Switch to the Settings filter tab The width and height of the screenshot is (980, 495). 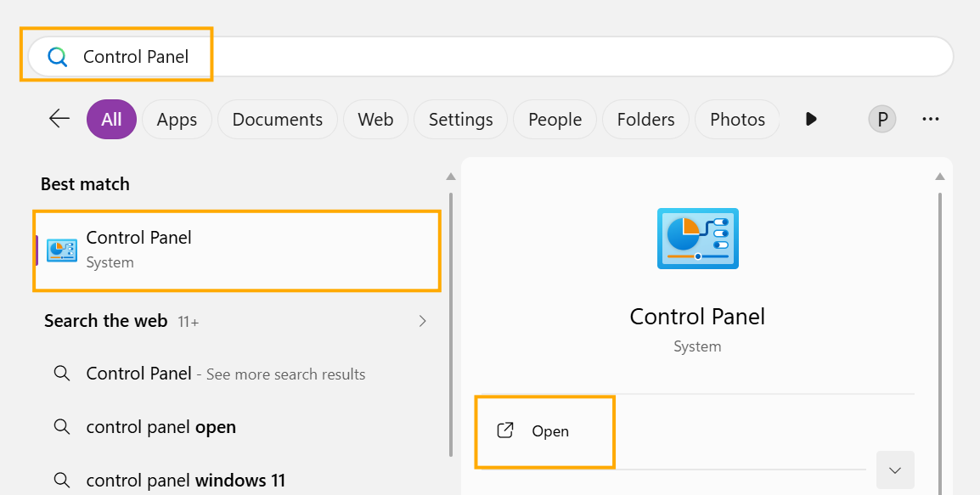click(460, 119)
